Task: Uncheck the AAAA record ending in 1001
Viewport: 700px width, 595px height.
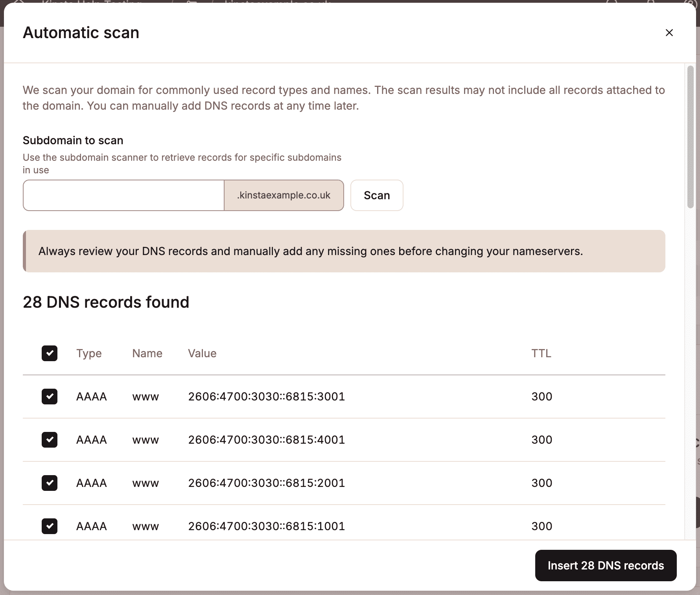Action: coord(50,526)
